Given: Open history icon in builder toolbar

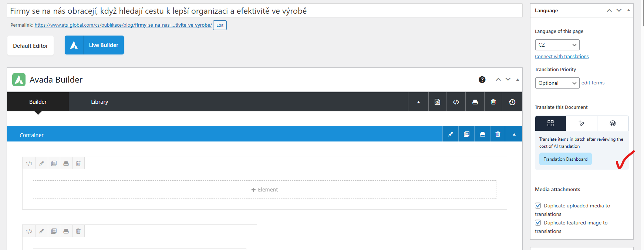Looking at the screenshot, I should (512, 102).
